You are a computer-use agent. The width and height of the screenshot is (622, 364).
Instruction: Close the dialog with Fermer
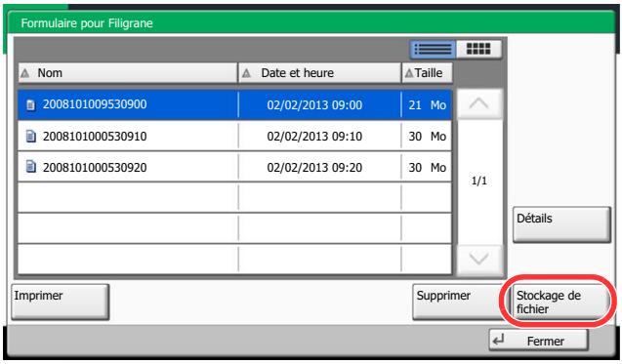coord(538,341)
